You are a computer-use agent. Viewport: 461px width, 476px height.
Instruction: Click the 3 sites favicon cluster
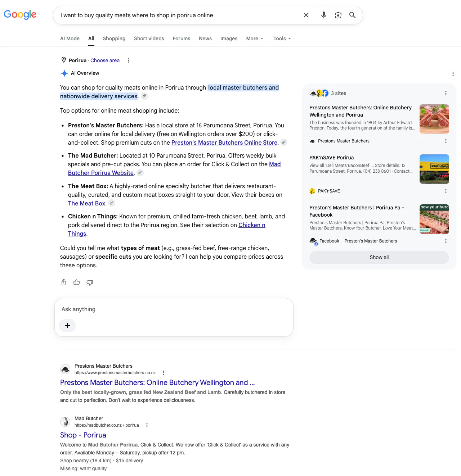tap(319, 93)
